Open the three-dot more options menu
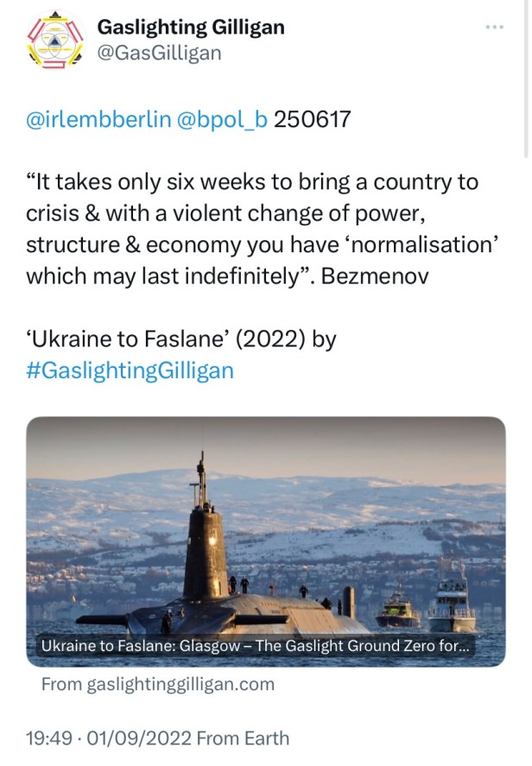 click(494, 27)
